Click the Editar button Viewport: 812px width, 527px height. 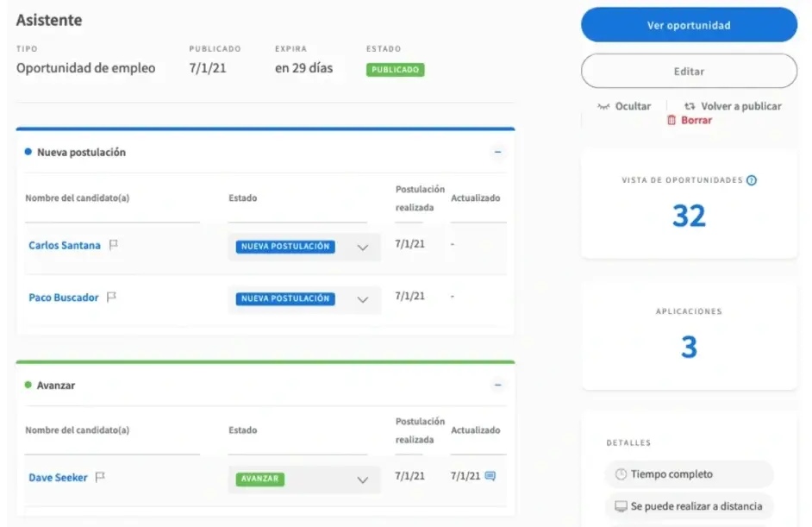[689, 72]
